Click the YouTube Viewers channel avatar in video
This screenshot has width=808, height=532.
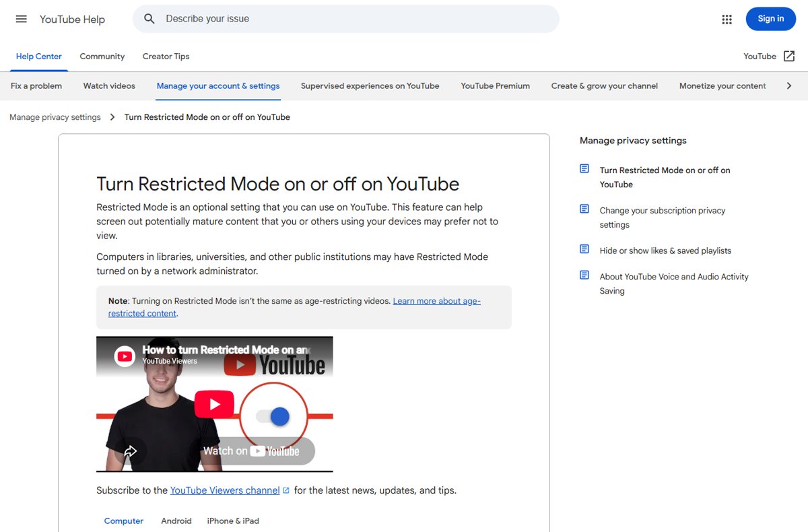(x=125, y=356)
